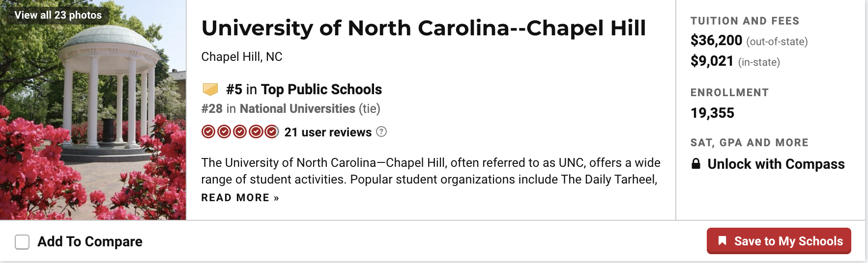Click the lock icon beside Unlock with Compass
Viewport: 868px width, 263px height.
(x=696, y=164)
